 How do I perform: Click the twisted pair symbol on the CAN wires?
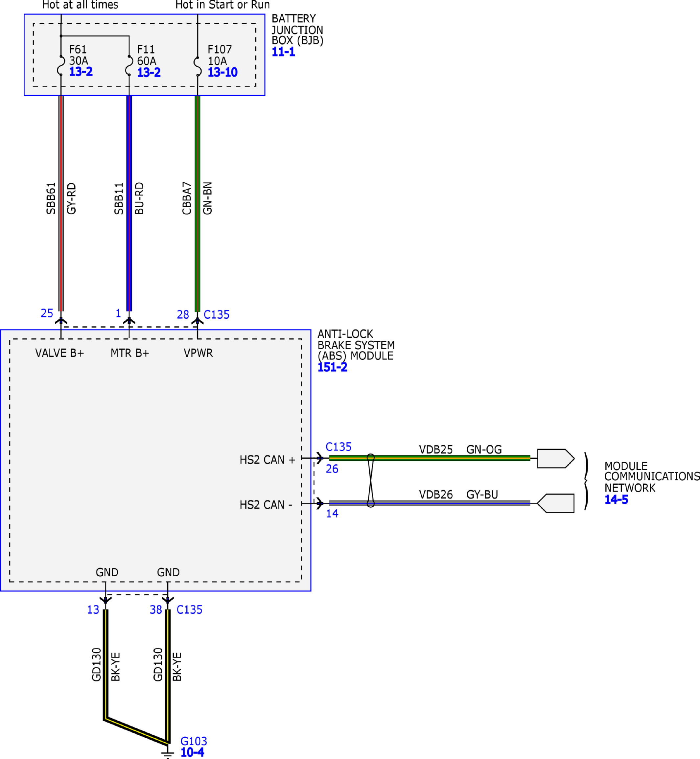click(371, 481)
